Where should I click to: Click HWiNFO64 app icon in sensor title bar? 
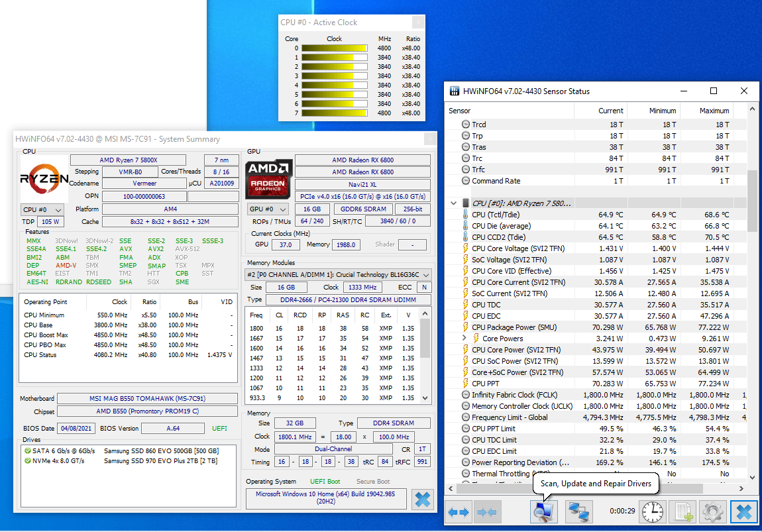pos(455,91)
